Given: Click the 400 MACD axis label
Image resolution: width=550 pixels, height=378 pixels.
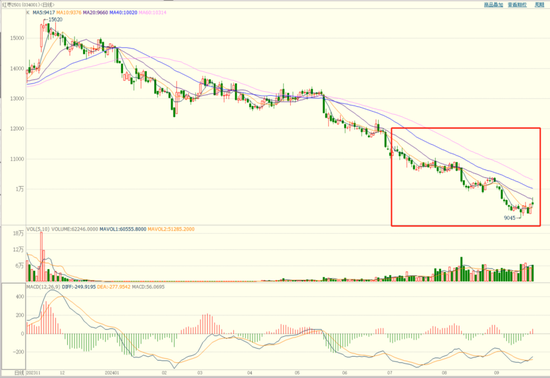Looking at the screenshot, I should (20, 297).
